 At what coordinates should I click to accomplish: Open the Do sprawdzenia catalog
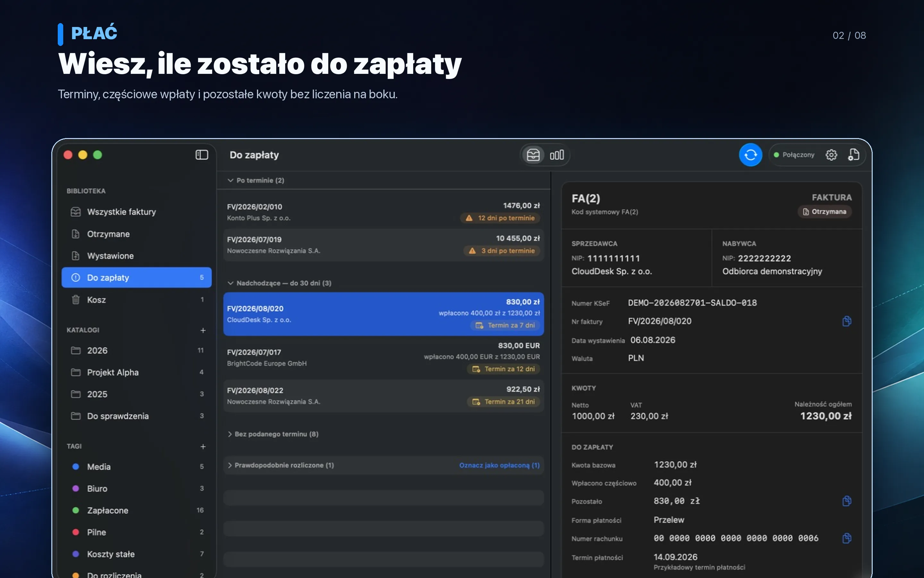click(136, 416)
